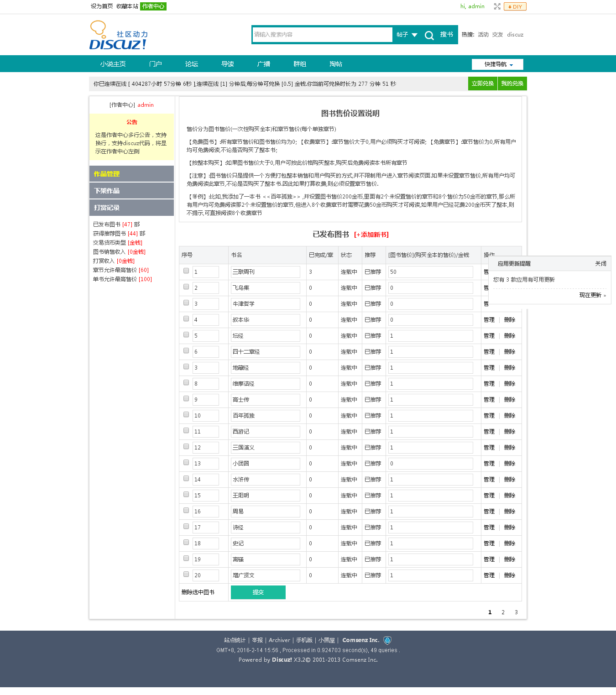Click the price field for 三联周刊
This screenshot has width=616, height=695.
[x=431, y=272]
